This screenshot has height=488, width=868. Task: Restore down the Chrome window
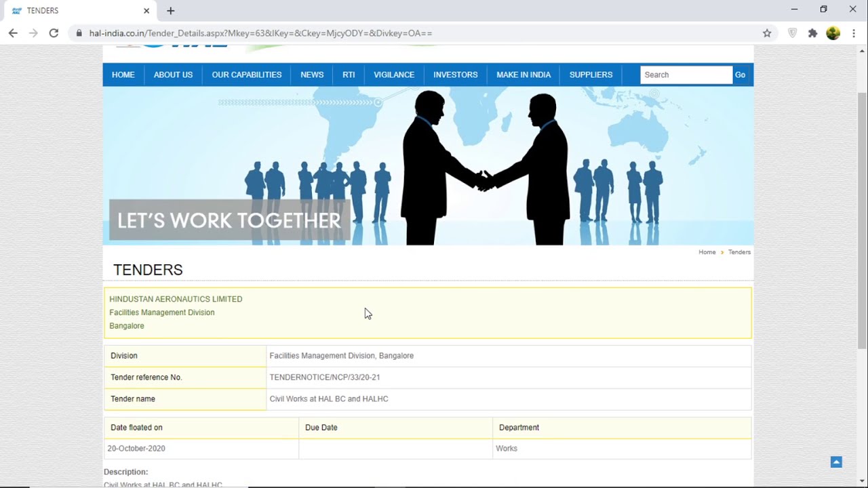[x=823, y=9]
